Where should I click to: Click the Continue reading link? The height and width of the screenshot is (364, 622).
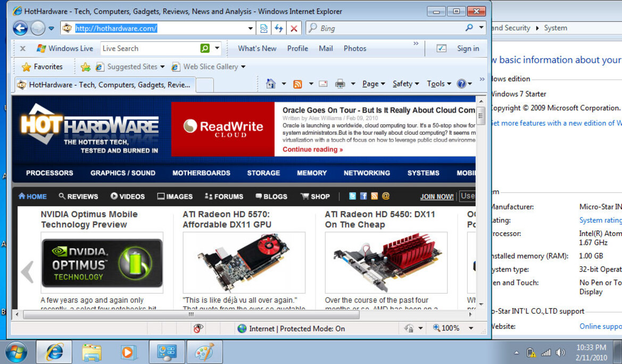click(x=312, y=149)
